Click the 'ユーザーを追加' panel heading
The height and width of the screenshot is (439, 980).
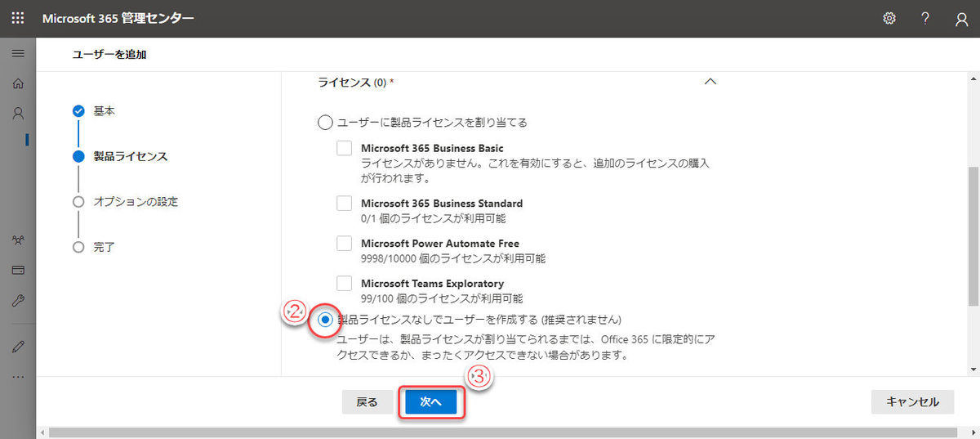coord(110,55)
